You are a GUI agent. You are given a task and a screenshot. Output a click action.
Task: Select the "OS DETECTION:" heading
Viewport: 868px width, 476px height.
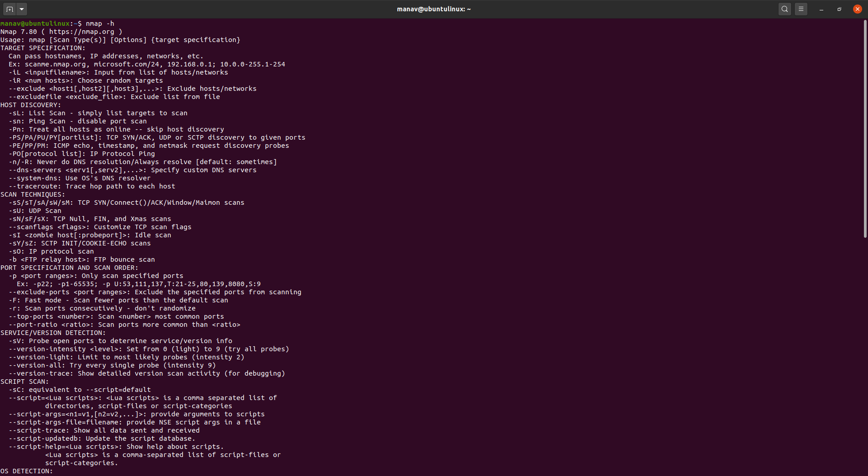coord(27,471)
